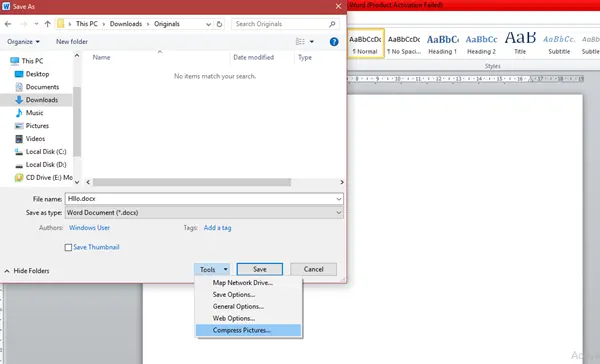Open Music folder in navigation pane
Viewport: 600px width, 364px height.
pos(34,113)
